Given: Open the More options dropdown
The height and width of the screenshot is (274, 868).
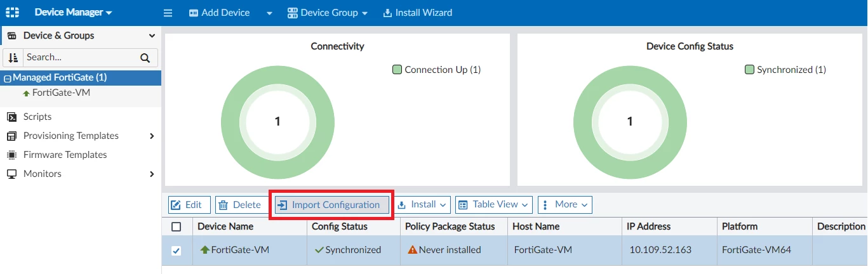Looking at the screenshot, I should tap(565, 205).
